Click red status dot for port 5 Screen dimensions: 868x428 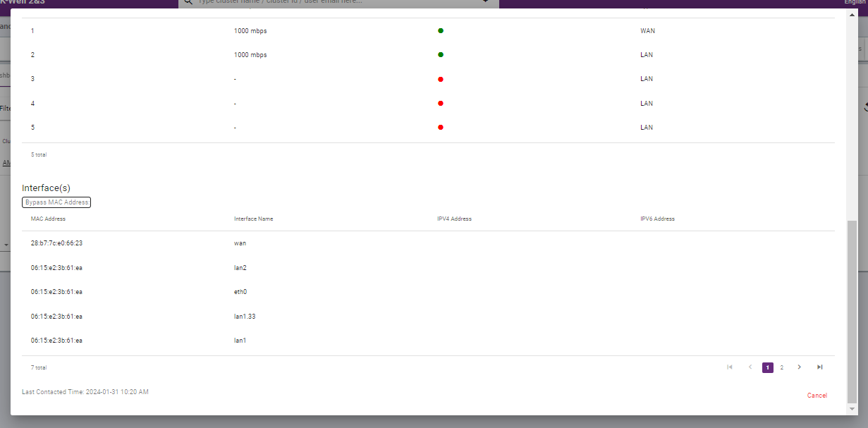pyautogui.click(x=441, y=128)
